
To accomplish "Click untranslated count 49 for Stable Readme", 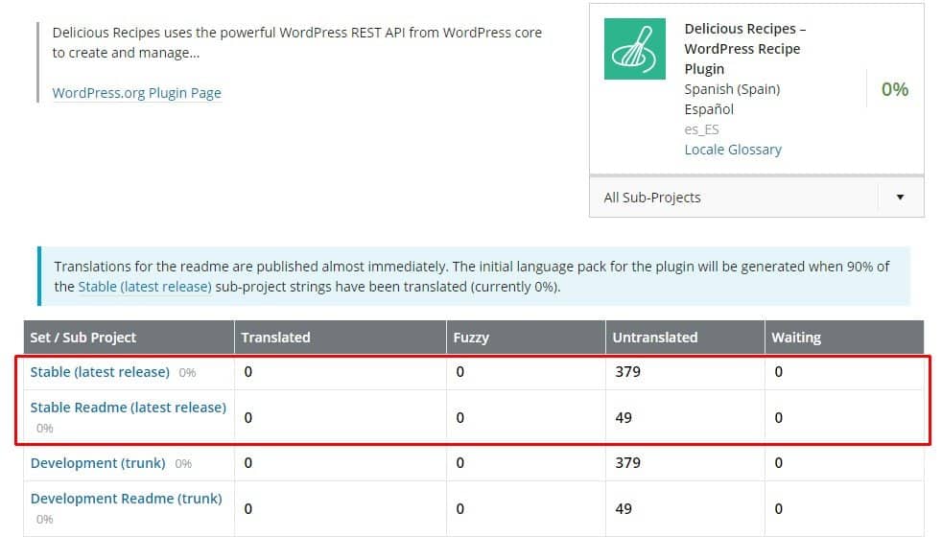I will (x=624, y=418).
